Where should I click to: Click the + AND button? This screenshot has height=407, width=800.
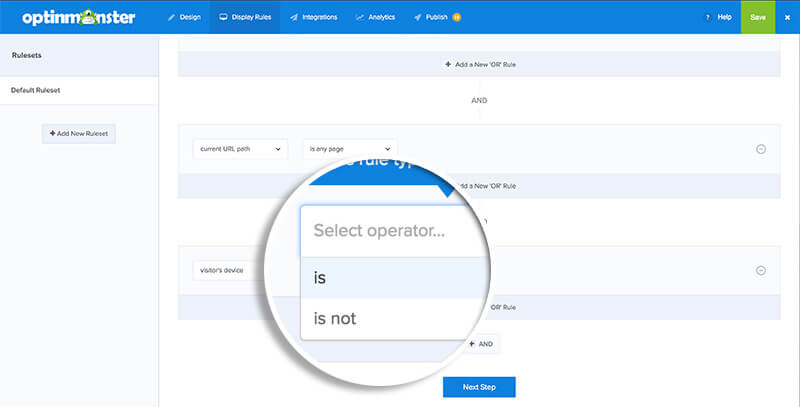point(481,344)
